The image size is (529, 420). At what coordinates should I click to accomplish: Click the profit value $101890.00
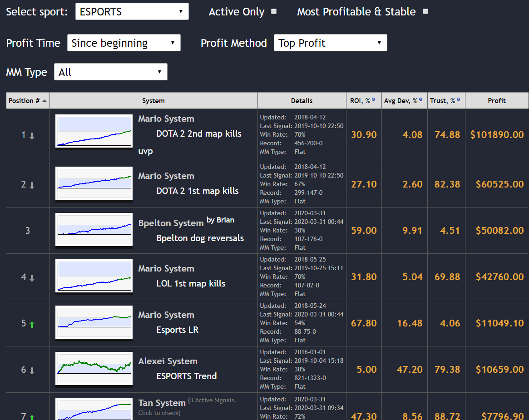497,135
